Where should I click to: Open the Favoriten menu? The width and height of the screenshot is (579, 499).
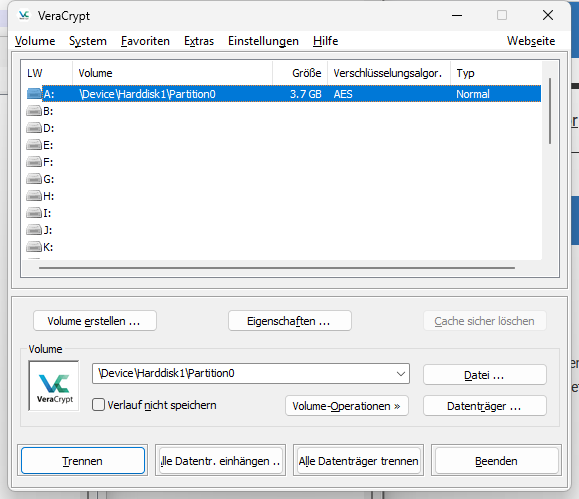[145, 41]
